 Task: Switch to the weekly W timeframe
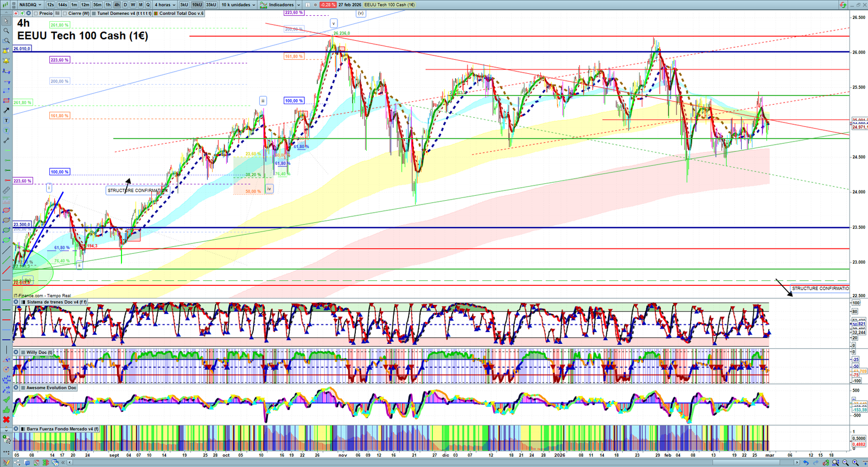[133, 5]
